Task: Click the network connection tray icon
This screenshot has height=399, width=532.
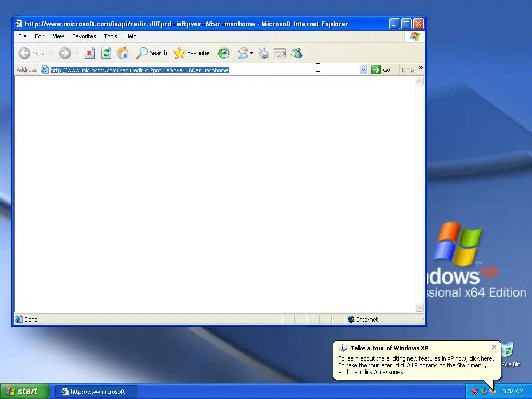Action: [x=484, y=391]
